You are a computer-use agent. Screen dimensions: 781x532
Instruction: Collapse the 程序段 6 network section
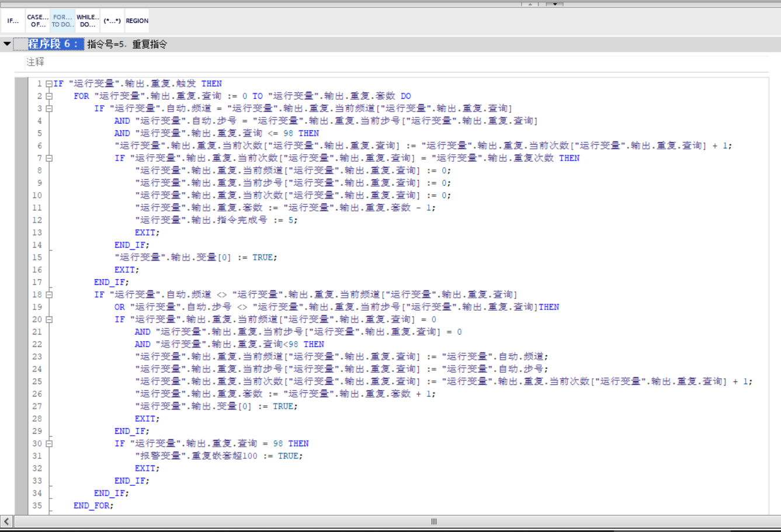point(7,44)
